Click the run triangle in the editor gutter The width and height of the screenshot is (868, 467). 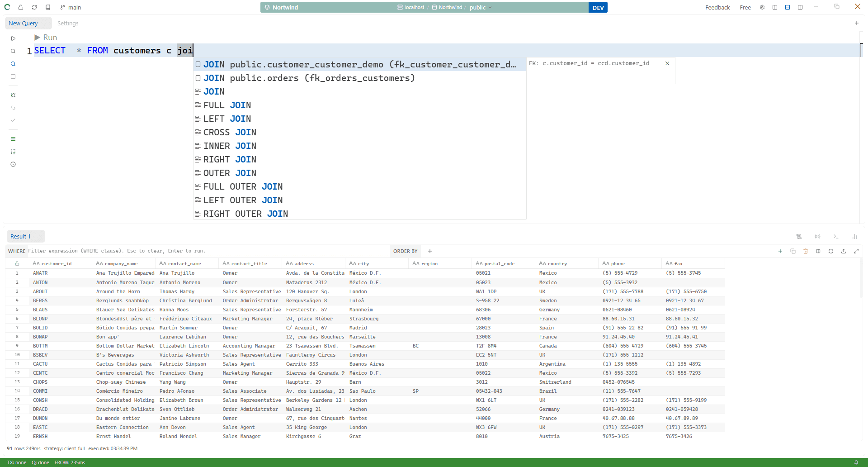point(13,38)
